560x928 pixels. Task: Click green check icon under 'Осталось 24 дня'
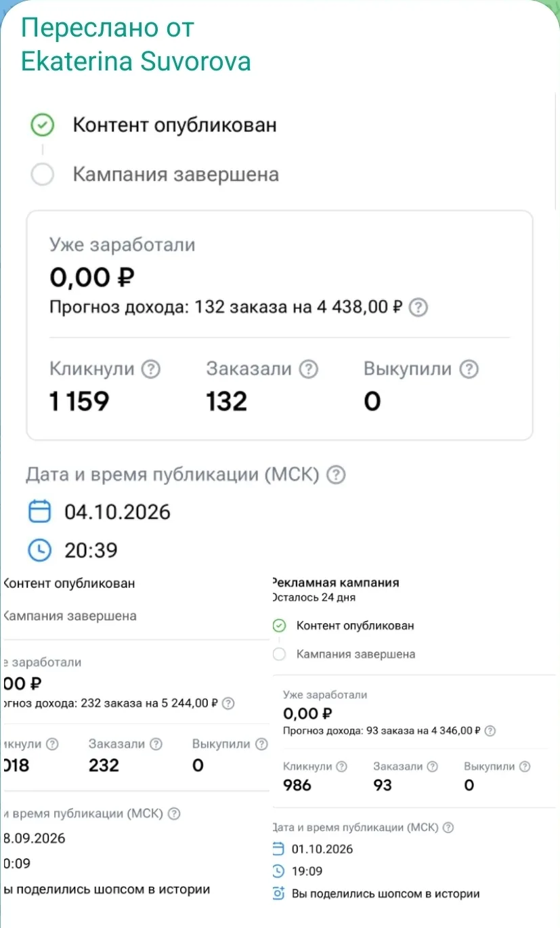click(x=279, y=626)
